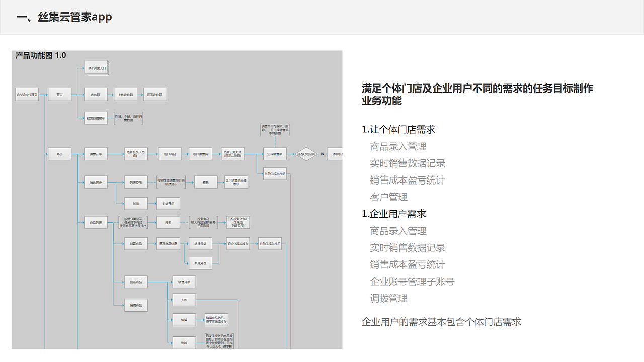This screenshot has height=362, width=644.
Task: Select the 商品列表 flowchart node
Action: click(x=96, y=222)
